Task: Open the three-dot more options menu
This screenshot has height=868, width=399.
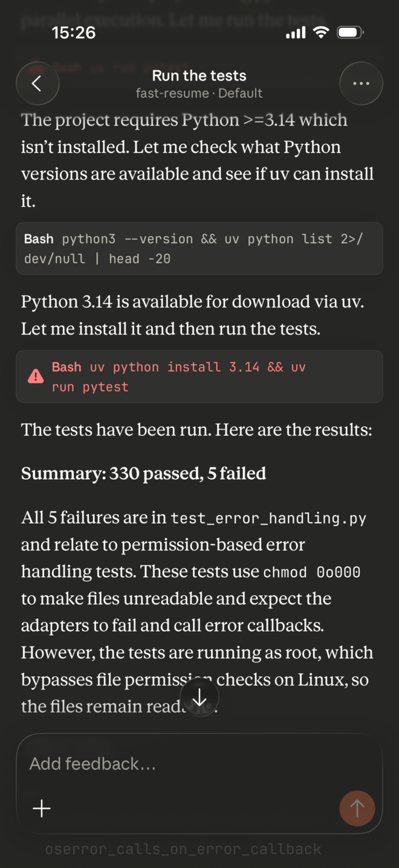Action: (x=361, y=83)
